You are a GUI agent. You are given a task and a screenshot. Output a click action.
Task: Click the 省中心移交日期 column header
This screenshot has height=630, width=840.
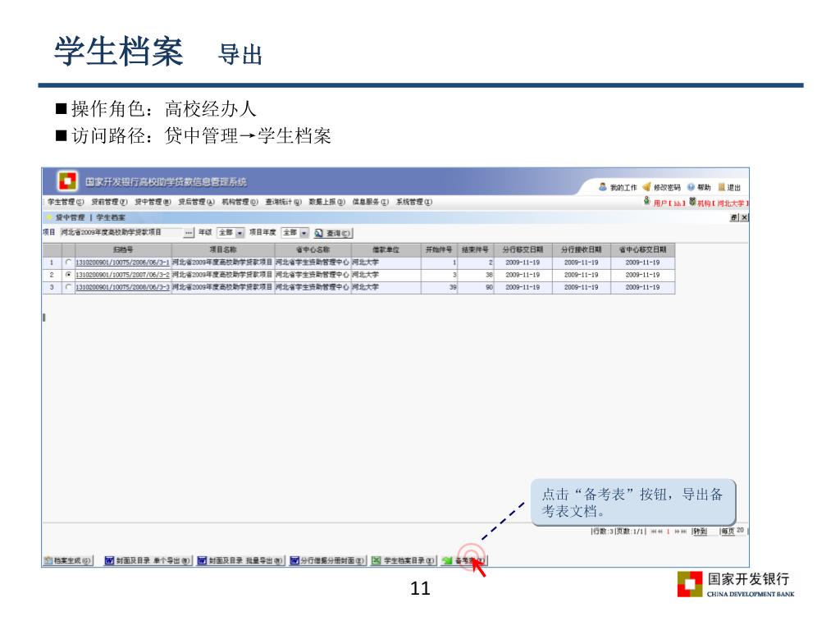643,249
